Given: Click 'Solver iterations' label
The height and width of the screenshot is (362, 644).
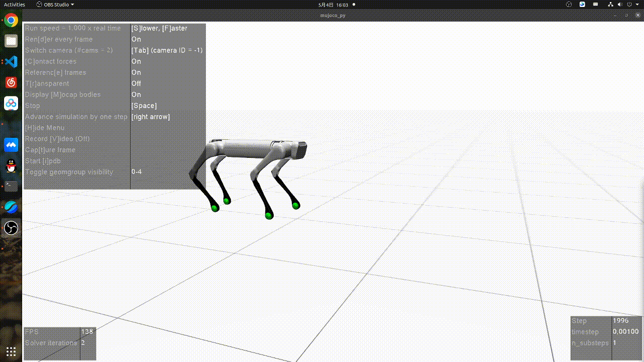Looking at the screenshot, I should pyautogui.click(x=51, y=343).
